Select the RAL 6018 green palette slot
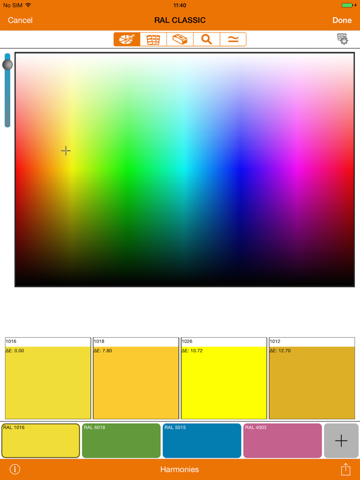The image size is (360, 480). [121, 441]
